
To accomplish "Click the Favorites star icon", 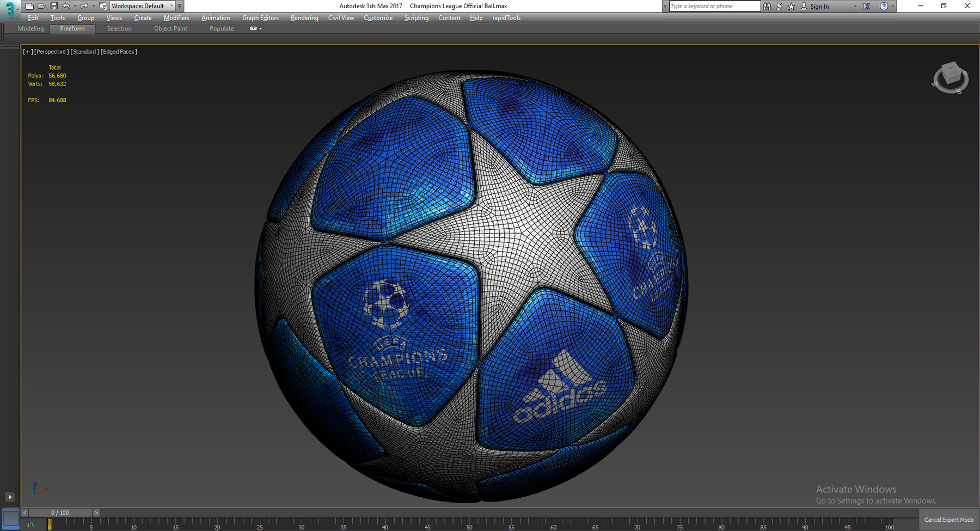I will (x=791, y=7).
